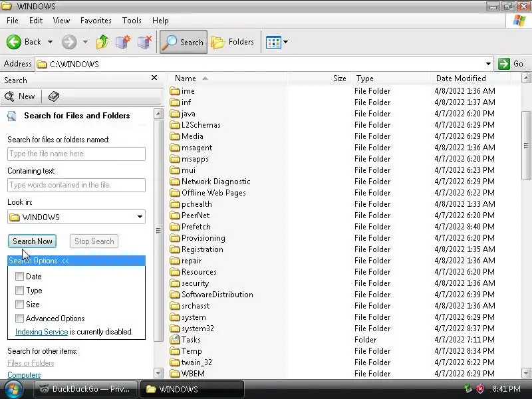Click the red security shield tray icon
The height and width of the screenshot is (399, 532).
click(x=480, y=389)
